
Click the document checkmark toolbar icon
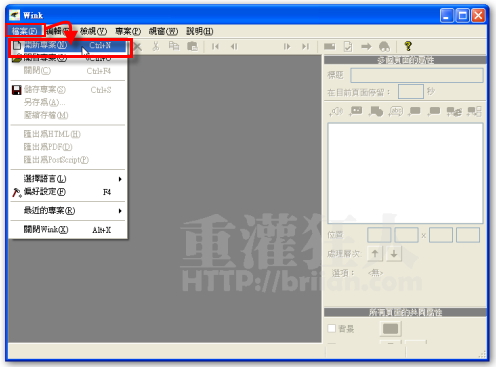point(348,46)
